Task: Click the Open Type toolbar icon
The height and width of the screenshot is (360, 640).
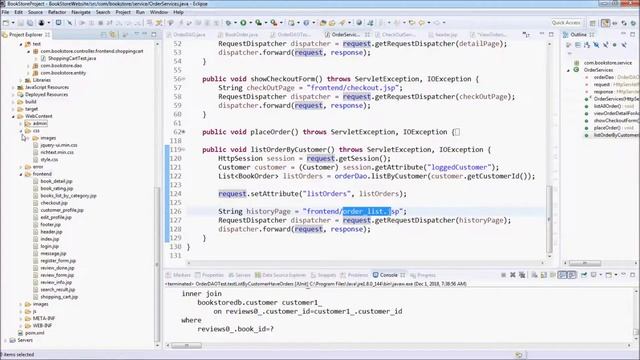Action: pyautogui.click(x=323, y=23)
